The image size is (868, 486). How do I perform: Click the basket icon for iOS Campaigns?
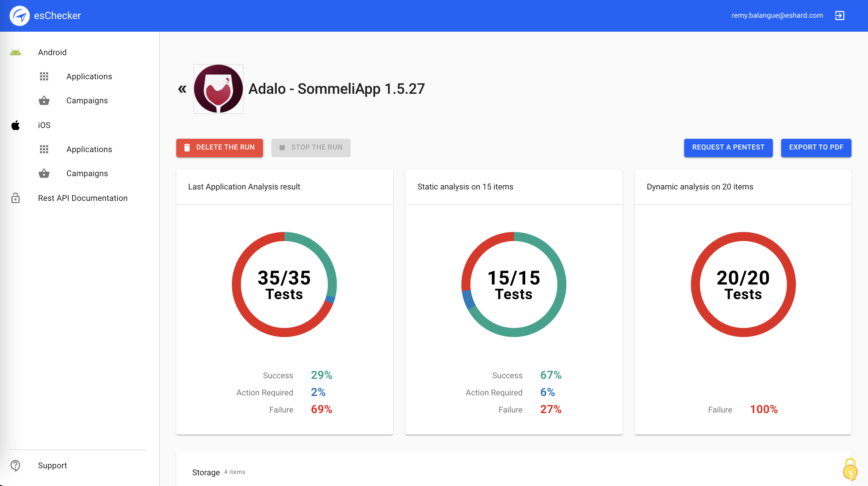click(44, 173)
